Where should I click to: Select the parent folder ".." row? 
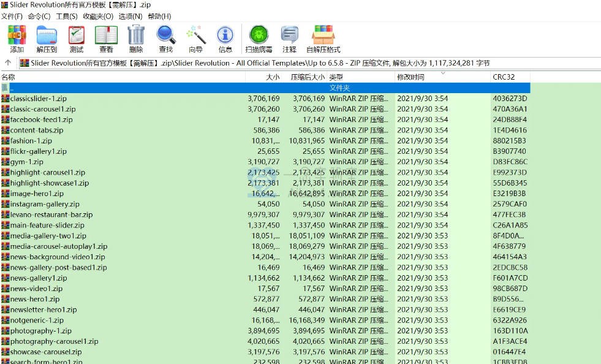(x=265, y=88)
